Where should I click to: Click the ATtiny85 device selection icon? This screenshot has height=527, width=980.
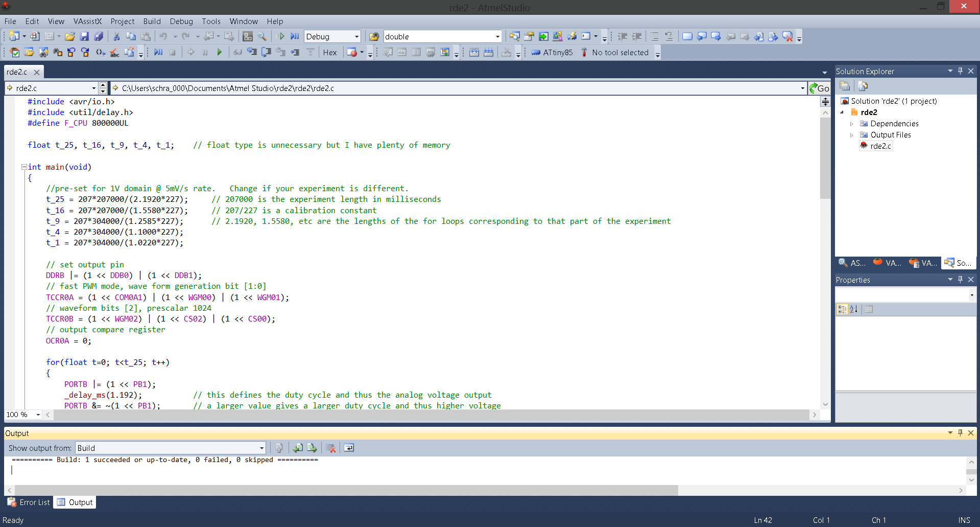552,52
